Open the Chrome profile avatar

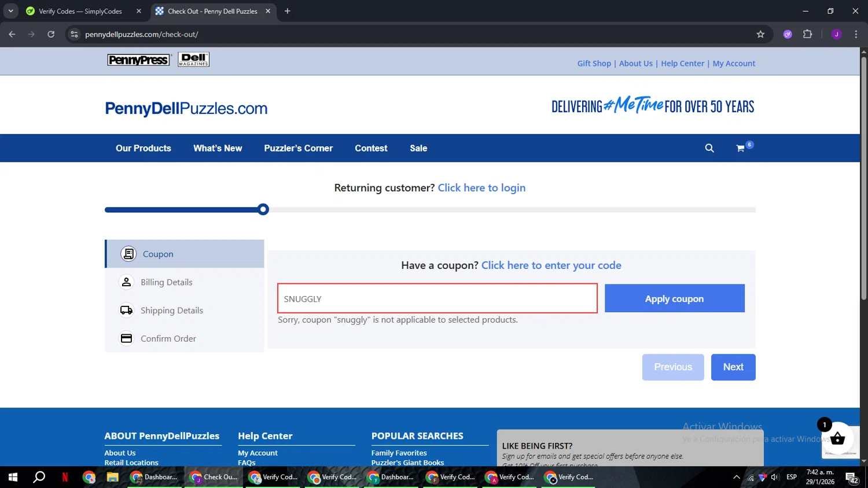[836, 34]
